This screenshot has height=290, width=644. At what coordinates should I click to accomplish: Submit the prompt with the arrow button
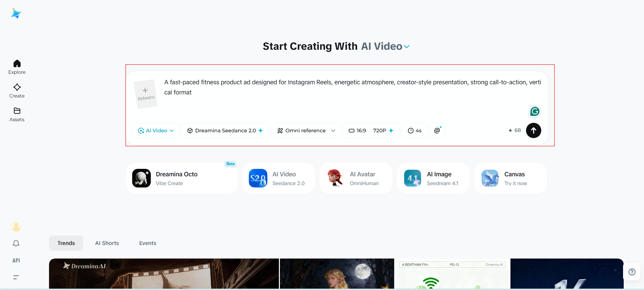coord(533,130)
